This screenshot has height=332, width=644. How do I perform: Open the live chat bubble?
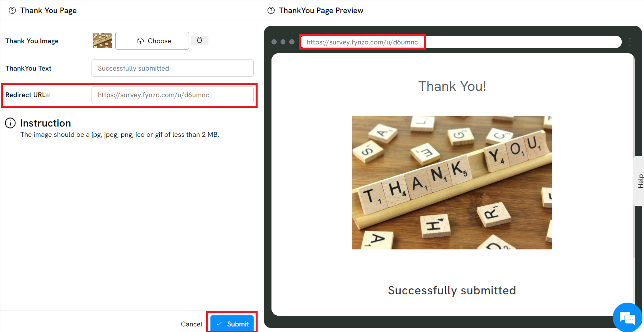coord(627,317)
